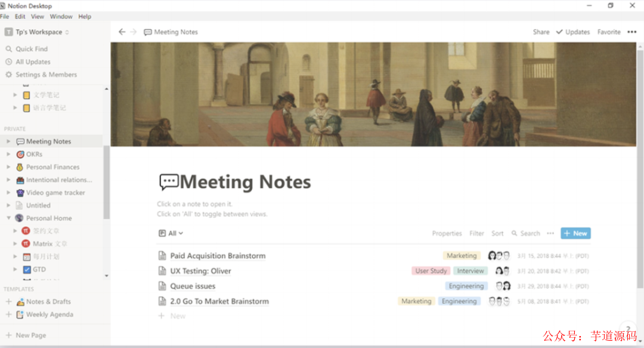The width and height of the screenshot is (644, 348).
Task: Click the All Updates clock icon
Action: [8, 61]
